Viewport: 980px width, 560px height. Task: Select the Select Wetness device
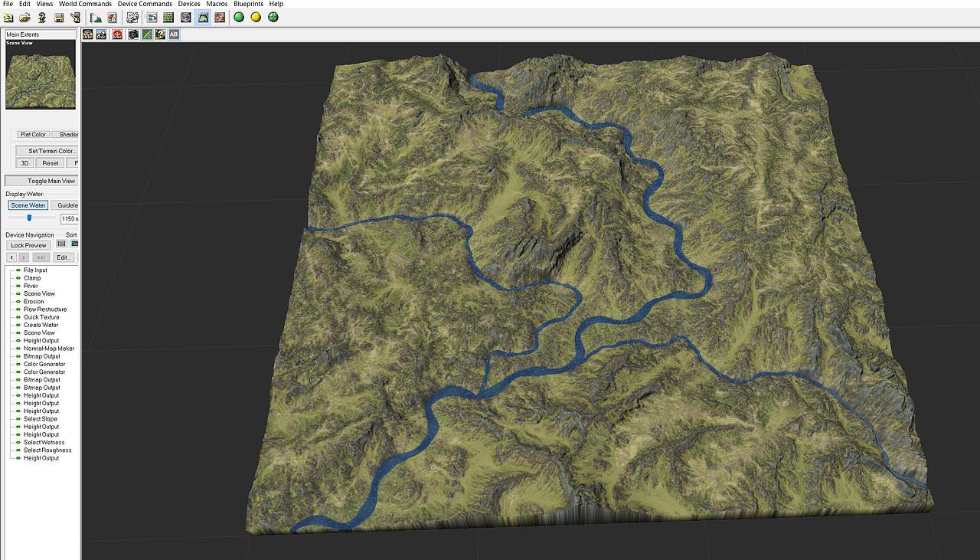[x=44, y=442]
